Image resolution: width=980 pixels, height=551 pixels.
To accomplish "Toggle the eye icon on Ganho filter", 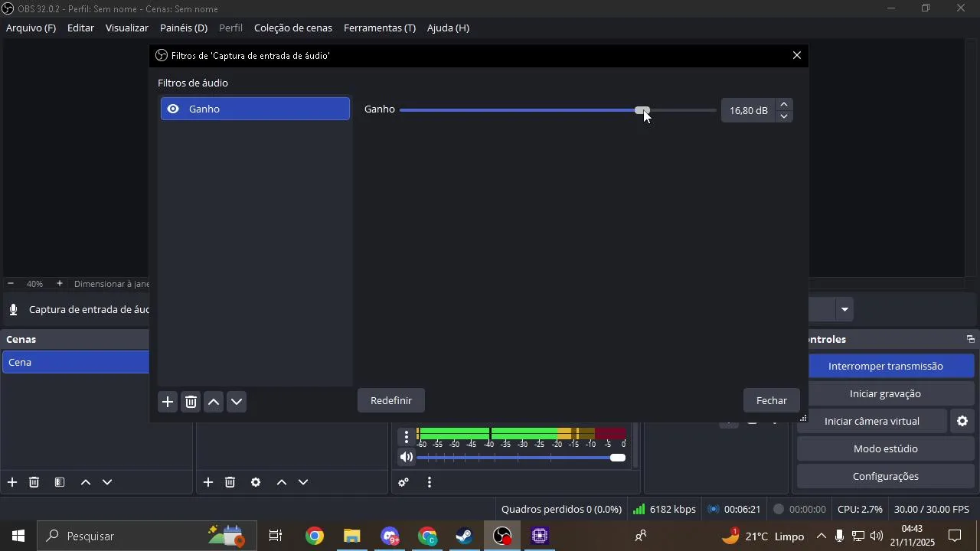I will (173, 109).
